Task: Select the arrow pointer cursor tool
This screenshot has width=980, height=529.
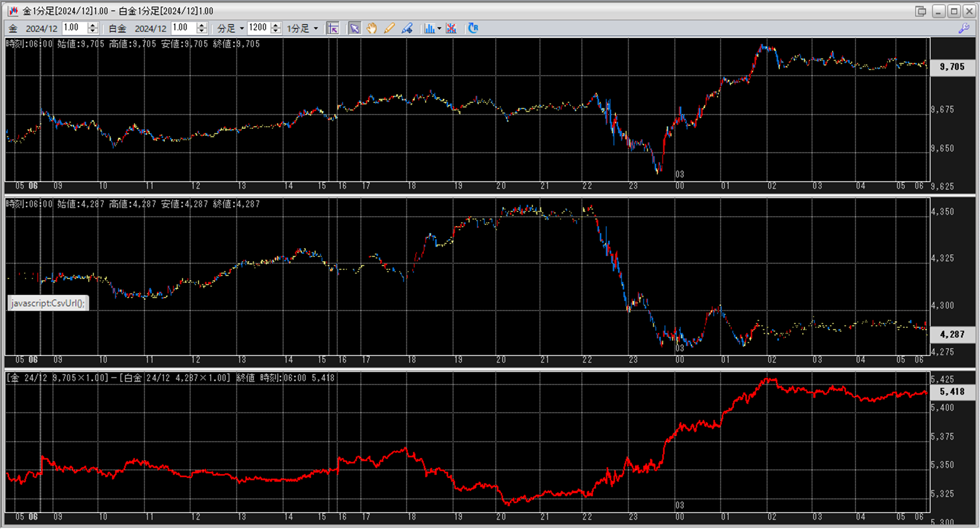Action: [x=354, y=28]
